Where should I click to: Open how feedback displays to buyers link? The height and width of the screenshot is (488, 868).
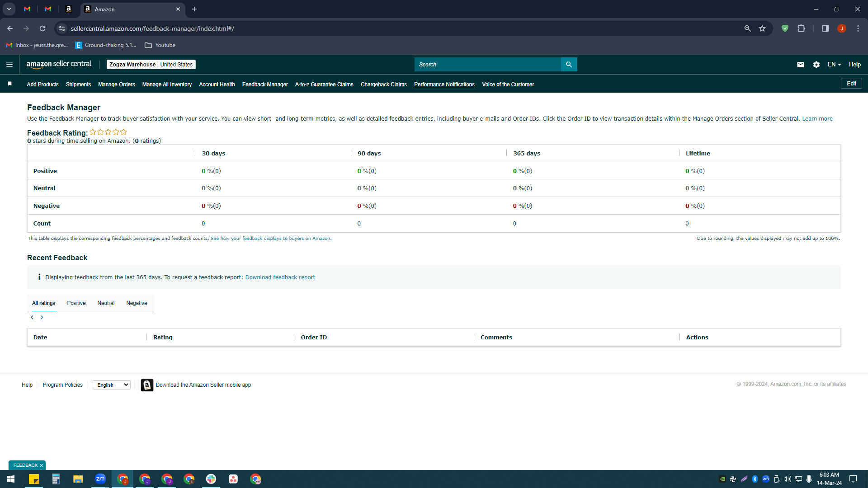(x=270, y=239)
